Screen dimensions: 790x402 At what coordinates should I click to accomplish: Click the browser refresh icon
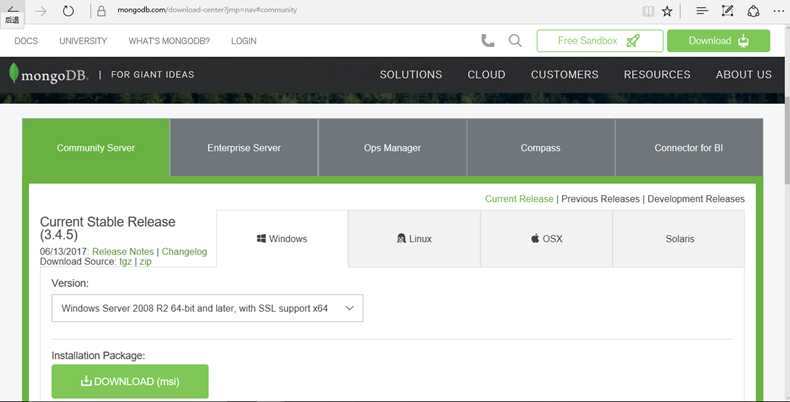(x=68, y=11)
